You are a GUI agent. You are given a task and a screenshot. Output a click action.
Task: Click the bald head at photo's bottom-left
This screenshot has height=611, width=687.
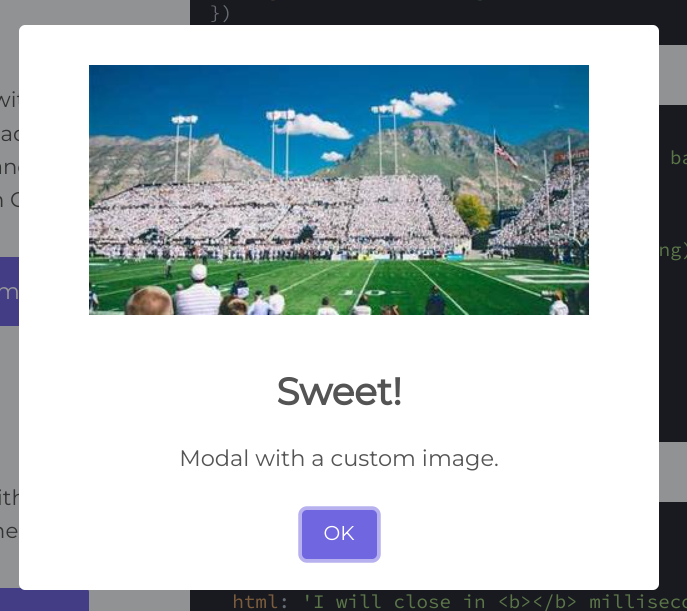[149, 300]
